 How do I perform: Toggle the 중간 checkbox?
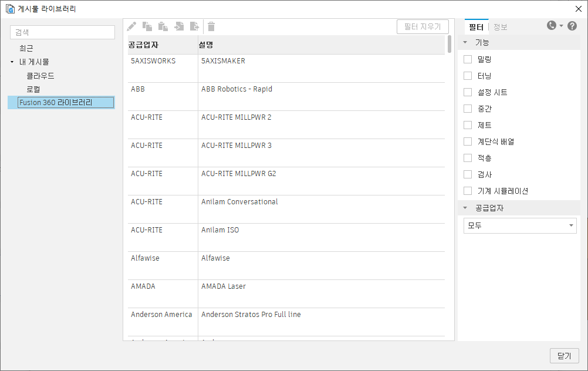coord(468,109)
